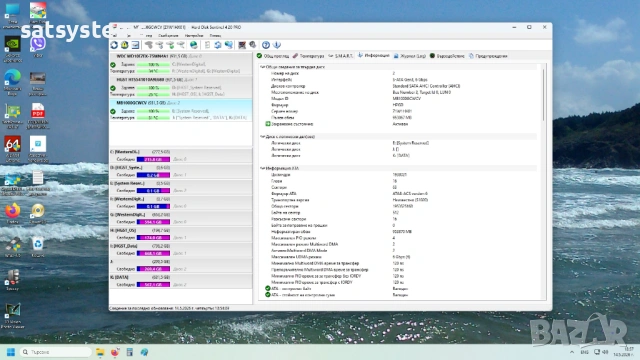Click the MB1000GCWCV health 100% bar
Screen dimensions: 640x360
click(153, 111)
